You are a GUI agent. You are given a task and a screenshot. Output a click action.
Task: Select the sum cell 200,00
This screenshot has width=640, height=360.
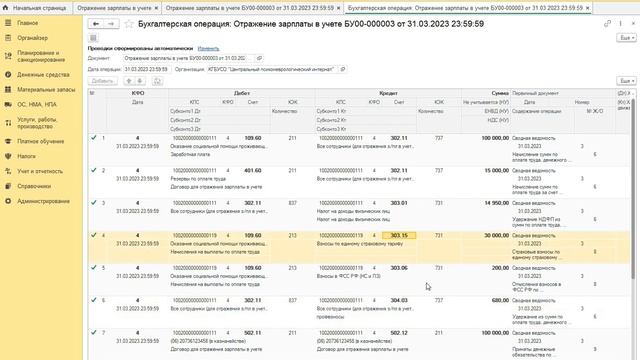click(500, 268)
